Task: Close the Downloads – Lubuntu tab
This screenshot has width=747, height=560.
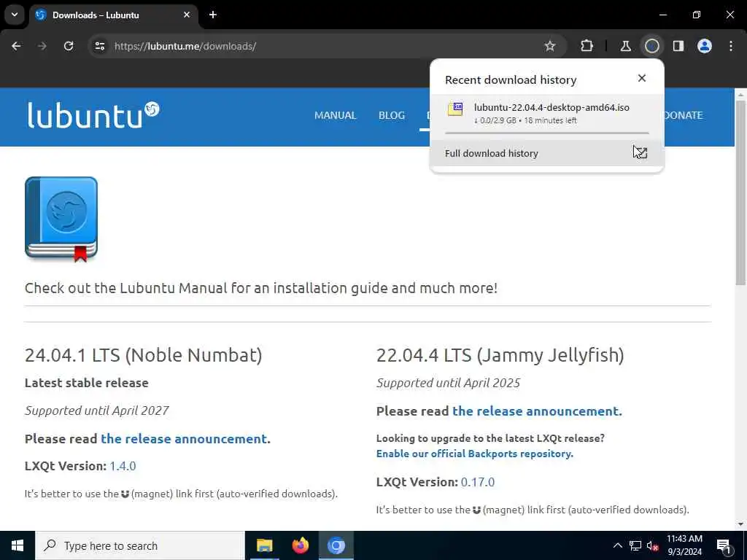Action: coord(187,15)
